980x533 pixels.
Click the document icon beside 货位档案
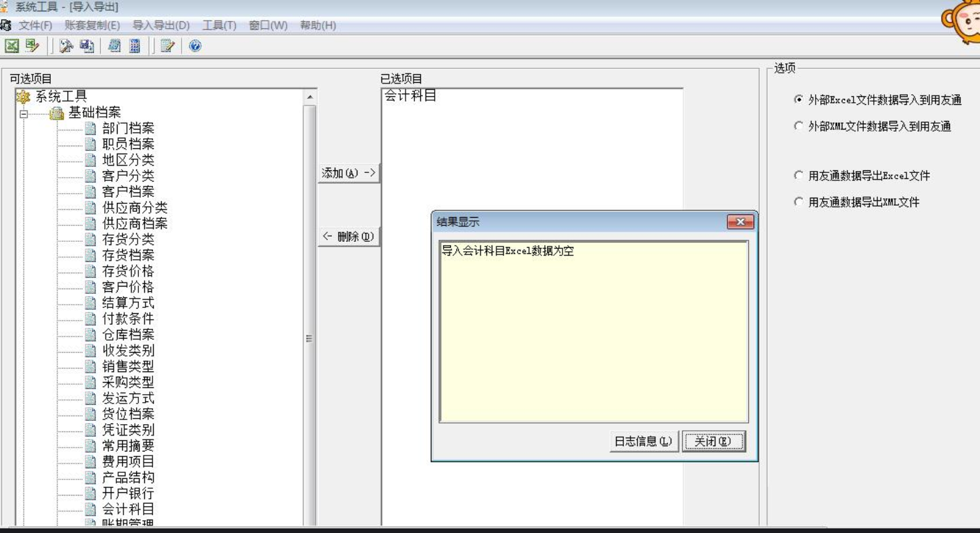point(91,414)
